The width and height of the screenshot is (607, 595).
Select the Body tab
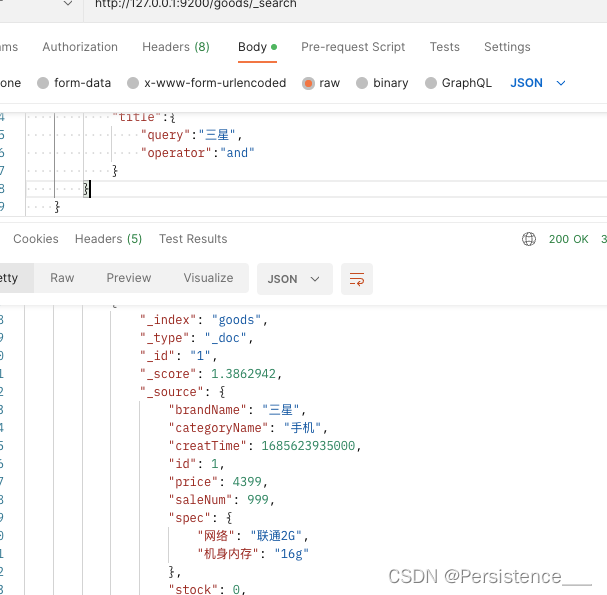click(257, 47)
